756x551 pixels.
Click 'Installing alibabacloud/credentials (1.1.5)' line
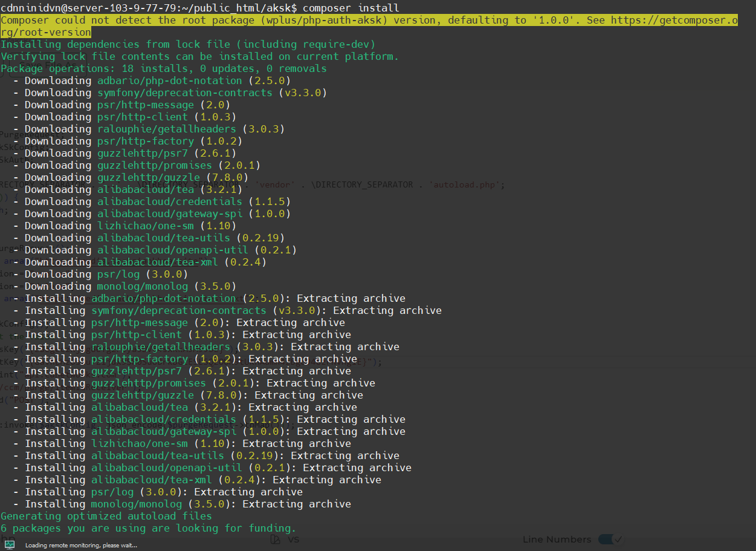[x=215, y=419]
